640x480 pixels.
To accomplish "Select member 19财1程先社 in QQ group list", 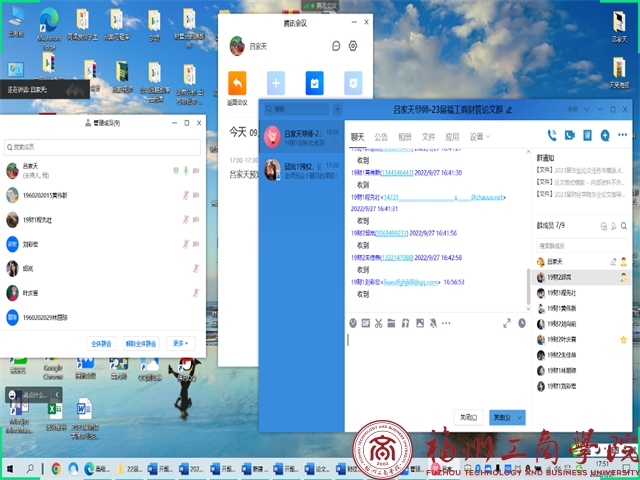I will (581, 293).
